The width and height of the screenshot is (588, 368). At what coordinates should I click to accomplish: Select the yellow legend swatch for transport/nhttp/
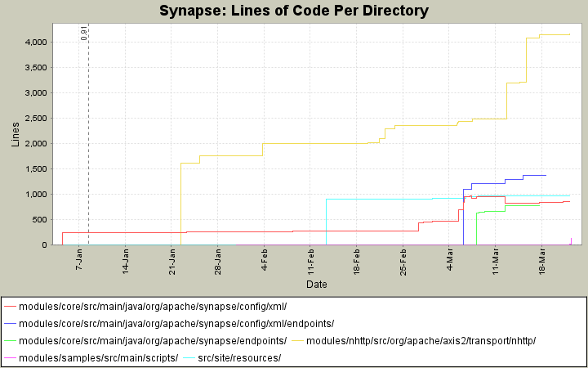298,340
